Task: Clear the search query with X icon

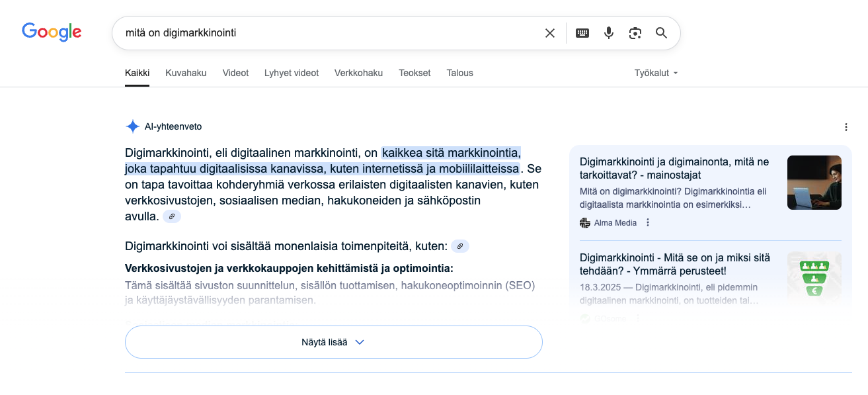Action: coord(550,33)
